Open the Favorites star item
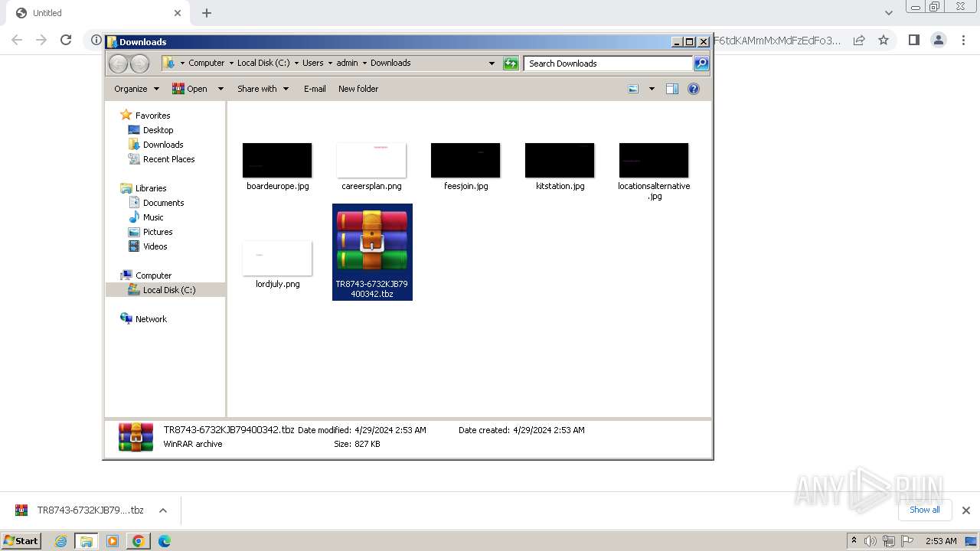980x551 pixels. [x=145, y=116]
